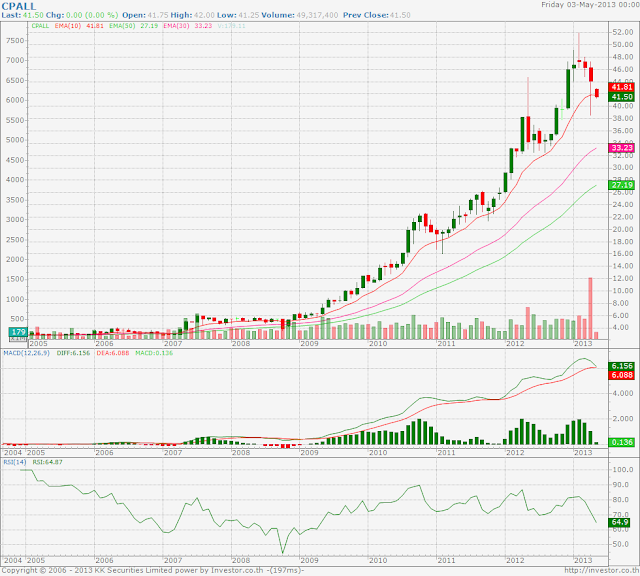Click the 12.00 price axis label
This screenshot has height=576, width=640.
click(x=622, y=278)
